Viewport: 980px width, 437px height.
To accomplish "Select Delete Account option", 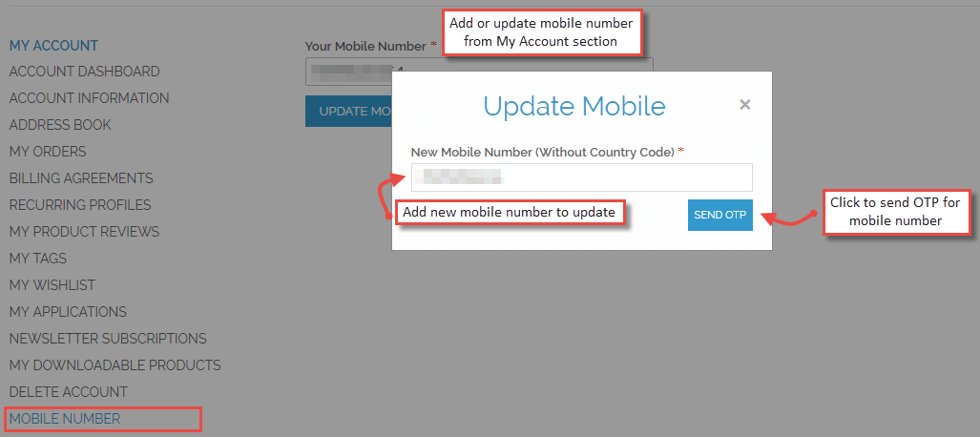I will (68, 392).
